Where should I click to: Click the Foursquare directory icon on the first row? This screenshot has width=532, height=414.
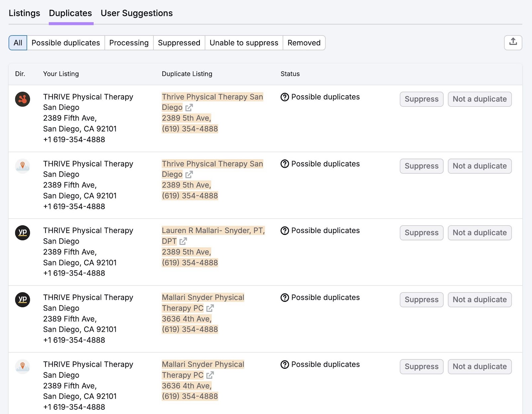(x=22, y=99)
